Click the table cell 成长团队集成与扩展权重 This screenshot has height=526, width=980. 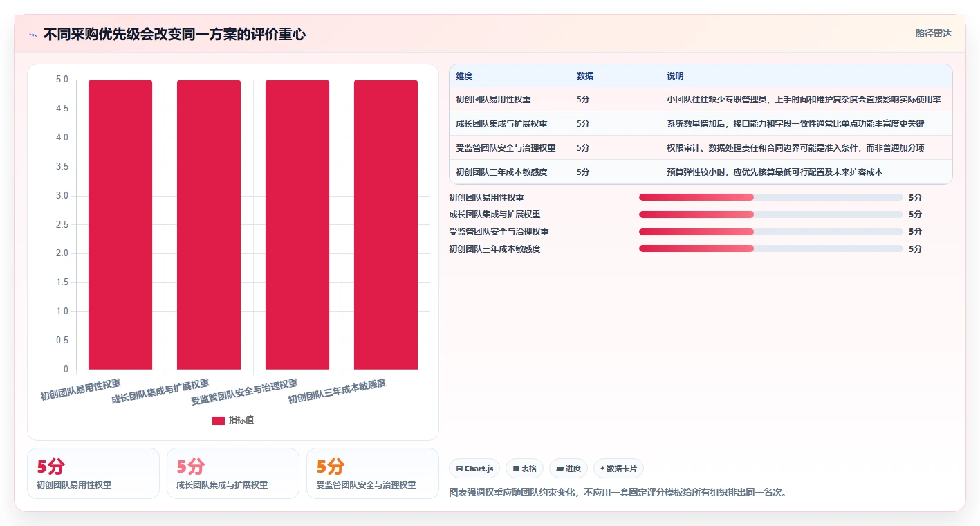502,124
